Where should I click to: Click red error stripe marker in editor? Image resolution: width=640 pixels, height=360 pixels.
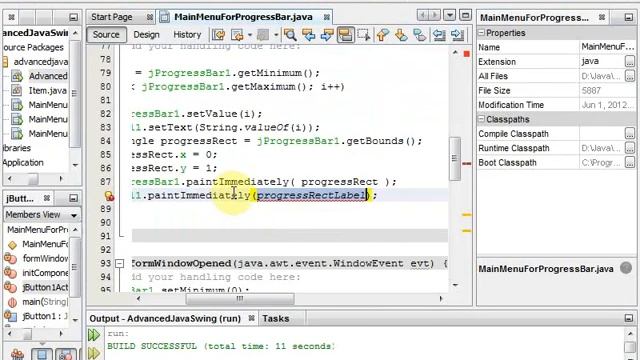tap(467, 163)
